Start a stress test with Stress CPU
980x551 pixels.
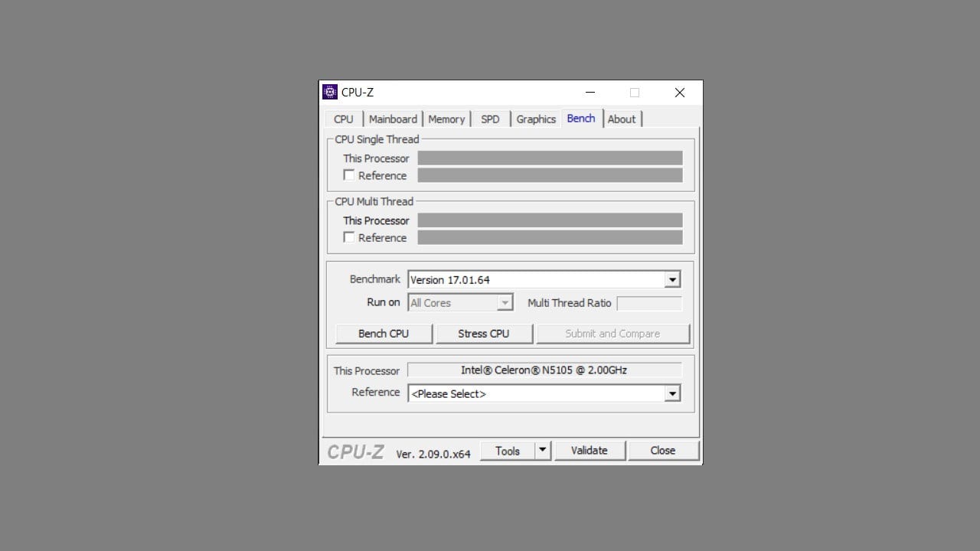(x=484, y=334)
